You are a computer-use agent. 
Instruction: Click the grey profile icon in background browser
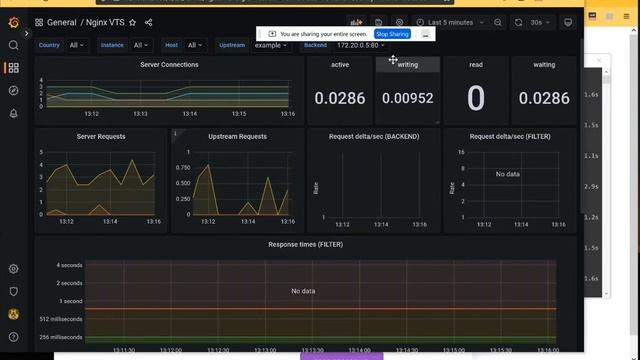(609, 16)
